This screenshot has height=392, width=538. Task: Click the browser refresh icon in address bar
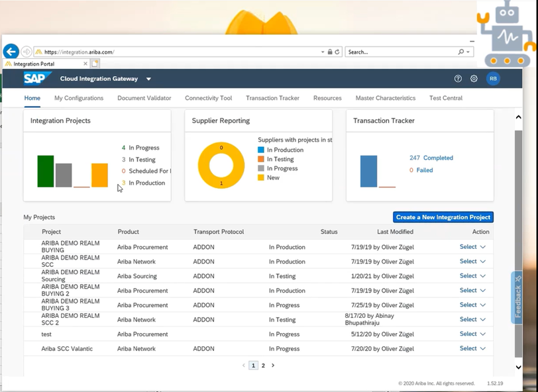click(x=337, y=52)
